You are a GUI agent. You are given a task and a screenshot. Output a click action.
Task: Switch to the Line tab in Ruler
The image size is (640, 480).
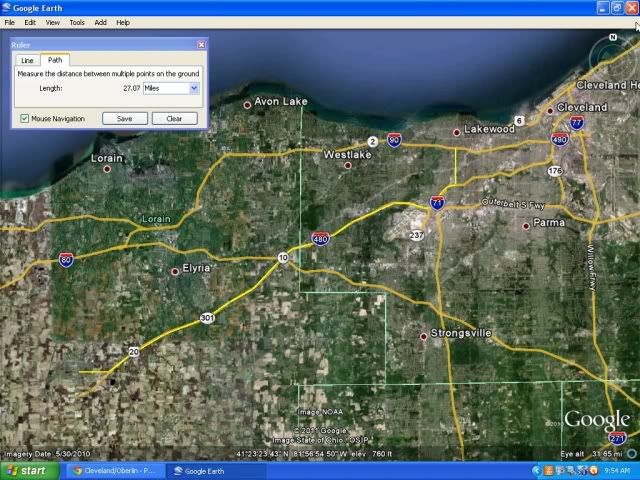point(27,60)
